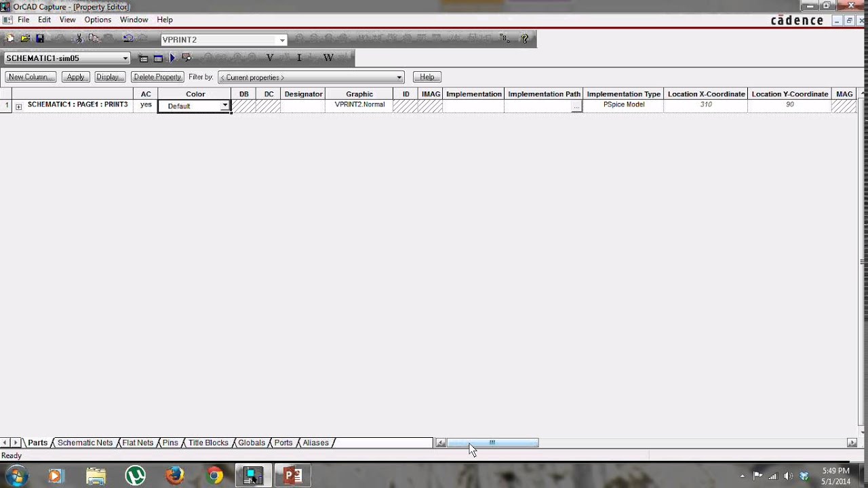868x488 pixels.
Task: Open PowerPoint from the taskbar
Action: click(293, 476)
